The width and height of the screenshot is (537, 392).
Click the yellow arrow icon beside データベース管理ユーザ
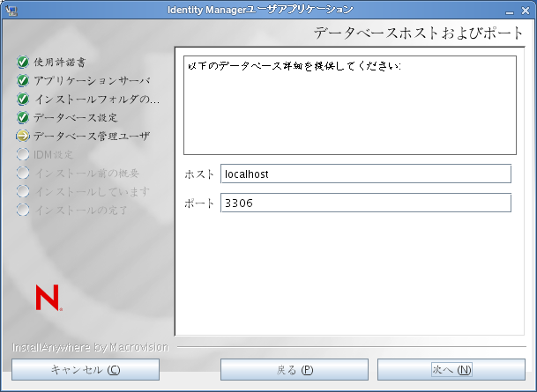tap(23, 136)
